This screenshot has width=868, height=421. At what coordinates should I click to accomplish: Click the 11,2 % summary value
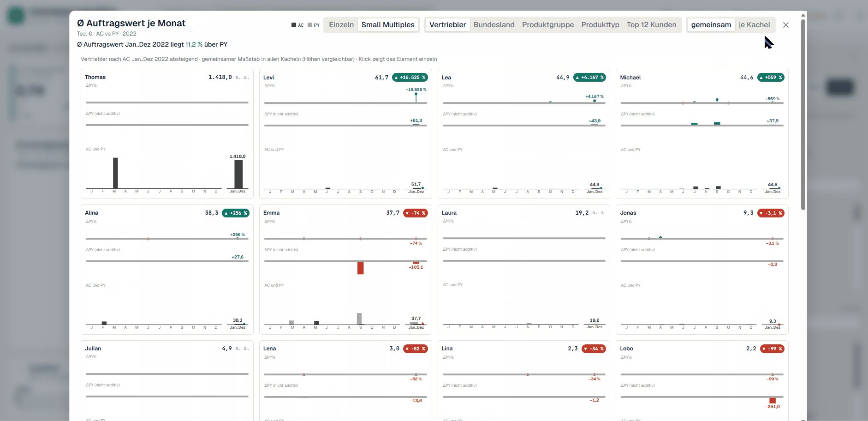pos(194,45)
